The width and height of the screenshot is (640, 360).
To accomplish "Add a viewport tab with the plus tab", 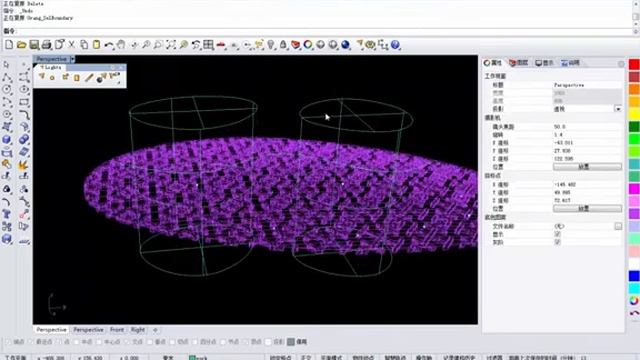I will coord(155,329).
